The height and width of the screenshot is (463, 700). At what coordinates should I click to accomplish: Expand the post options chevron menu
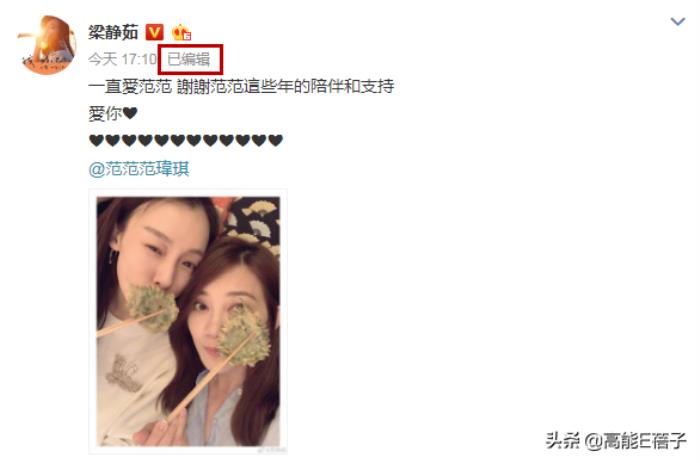pos(678,21)
